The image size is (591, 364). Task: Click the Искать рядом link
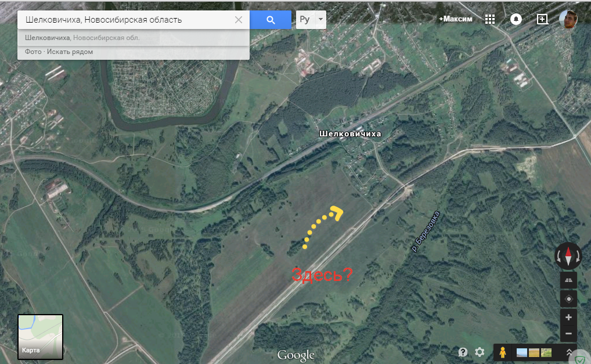[x=70, y=52]
